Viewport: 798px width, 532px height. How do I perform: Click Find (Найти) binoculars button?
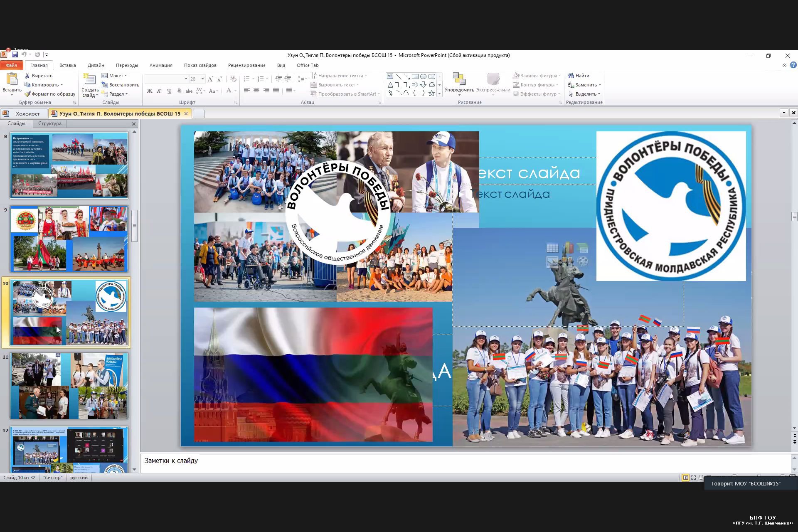pyautogui.click(x=579, y=76)
